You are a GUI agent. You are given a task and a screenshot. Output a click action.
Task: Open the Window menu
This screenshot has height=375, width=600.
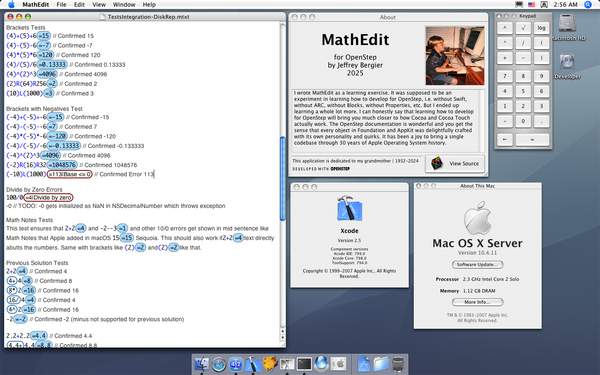(x=124, y=5)
